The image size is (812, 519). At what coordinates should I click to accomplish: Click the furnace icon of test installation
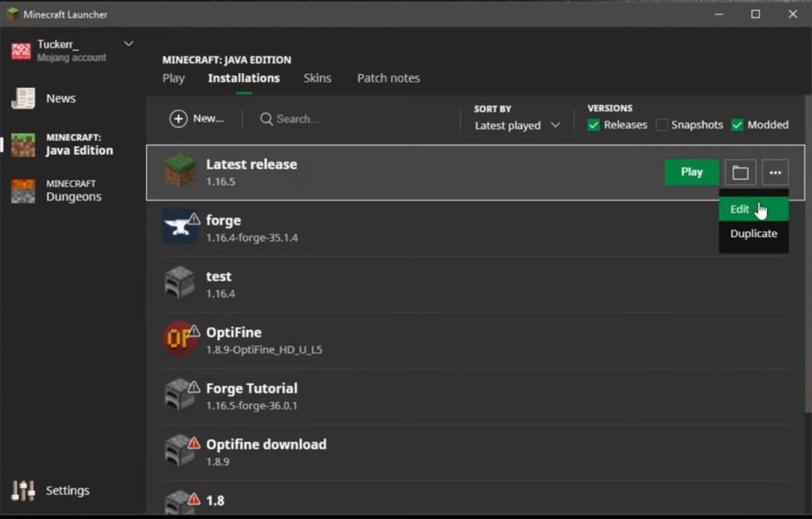(179, 283)
